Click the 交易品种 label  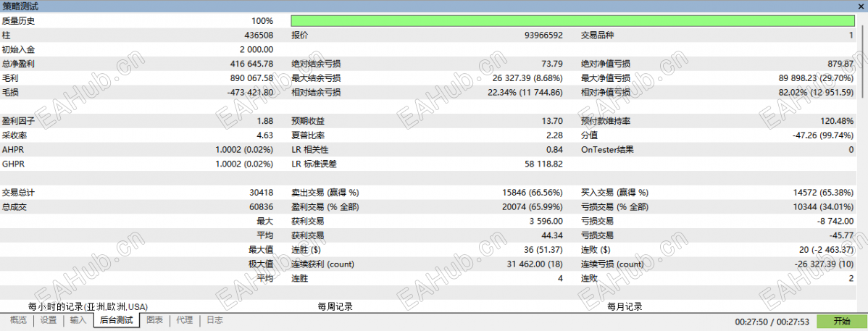tap(597, 35)
